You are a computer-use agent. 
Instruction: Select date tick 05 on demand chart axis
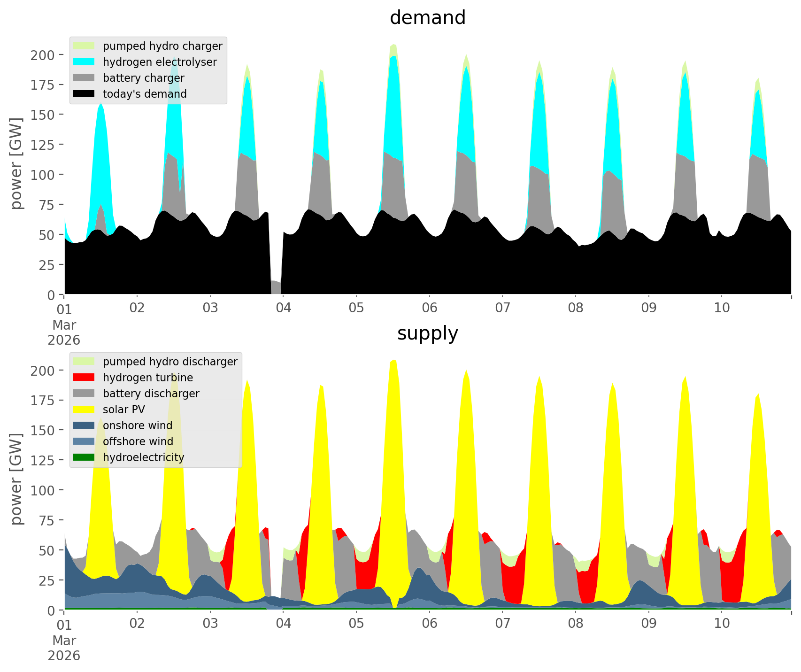[356, 308]
